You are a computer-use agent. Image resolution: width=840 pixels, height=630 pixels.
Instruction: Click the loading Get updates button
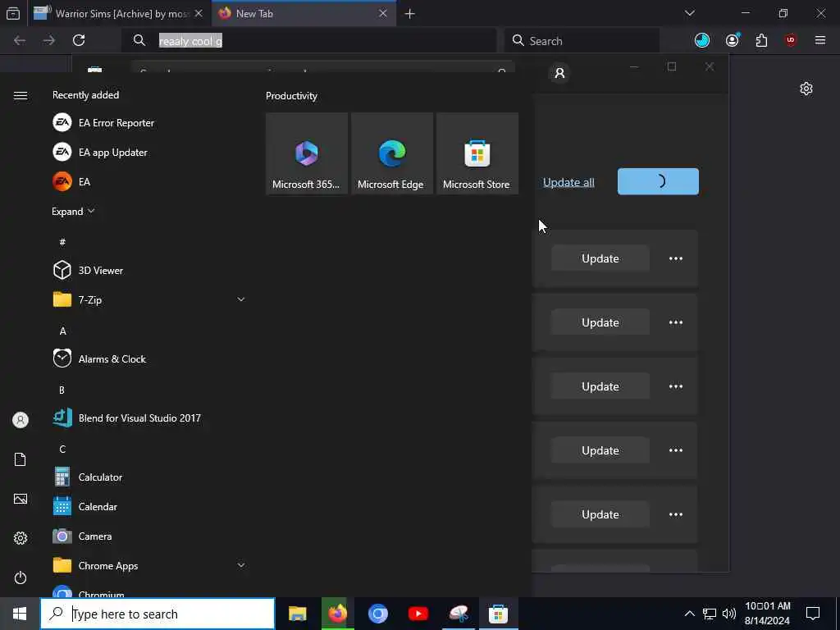point(658,181)
